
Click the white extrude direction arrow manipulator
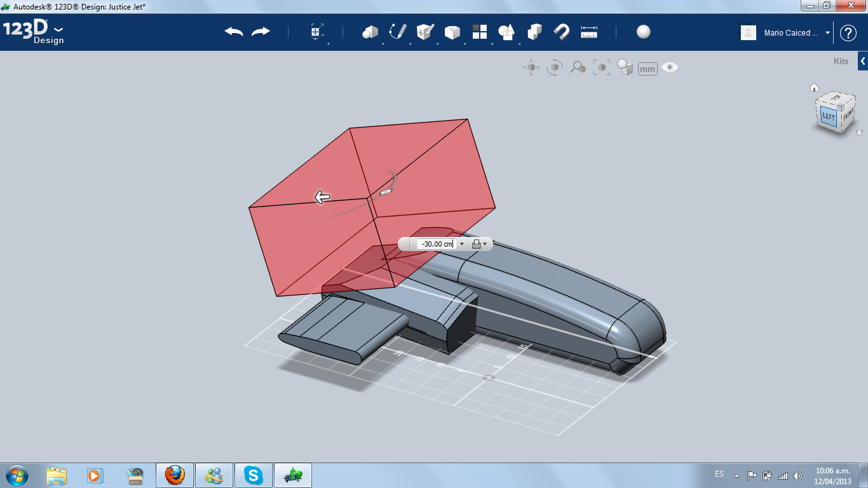[x=323, y=197]
